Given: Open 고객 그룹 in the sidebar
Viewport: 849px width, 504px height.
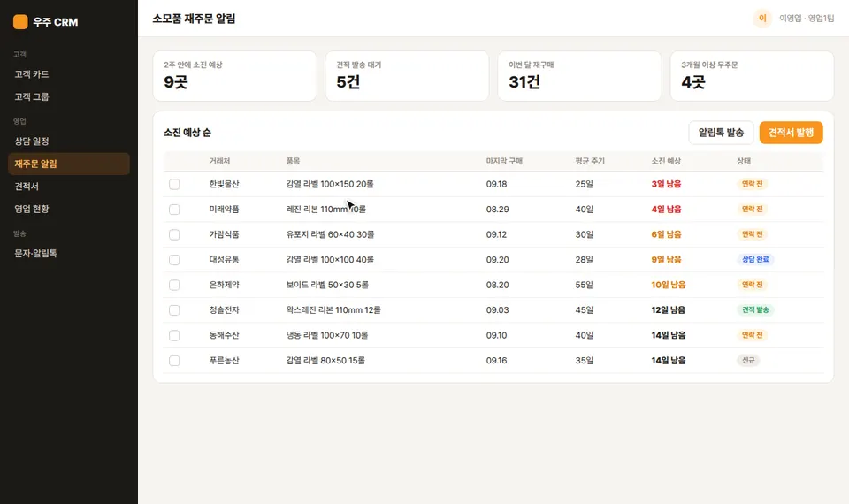Looking at the screenshot, I should (69, 97).
